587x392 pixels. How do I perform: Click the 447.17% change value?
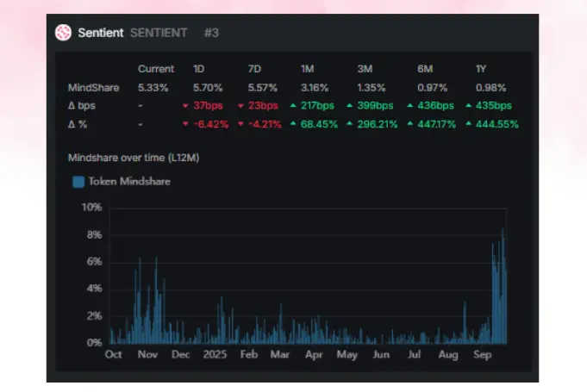(436, 124)
